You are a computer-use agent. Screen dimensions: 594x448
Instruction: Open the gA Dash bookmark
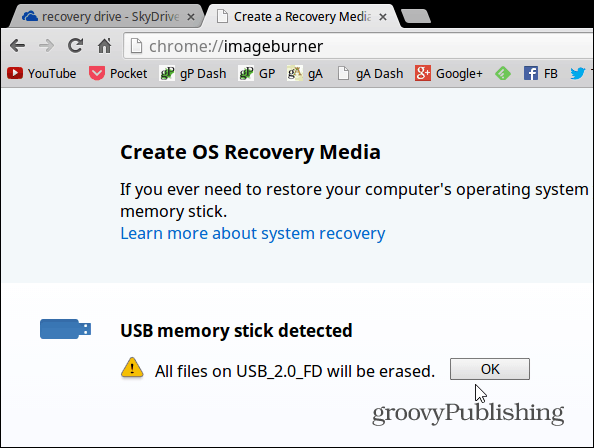[x=370, y=73]
